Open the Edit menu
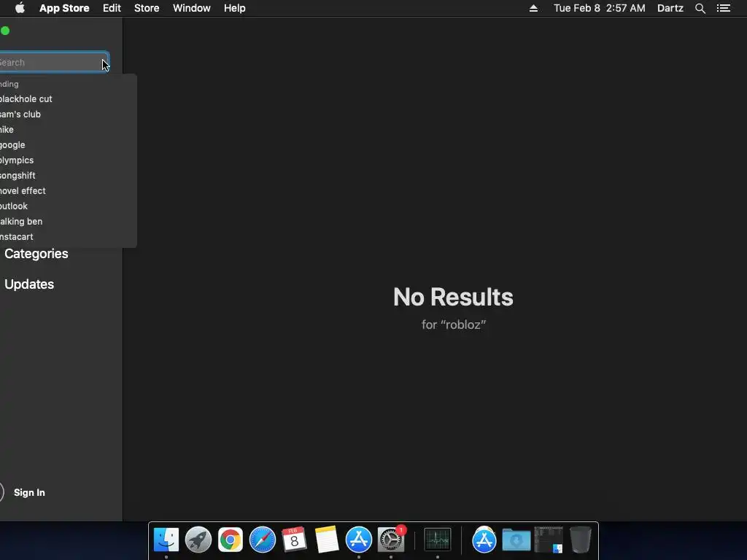This screenshot has height=560, width=747. tap(112, 8)
